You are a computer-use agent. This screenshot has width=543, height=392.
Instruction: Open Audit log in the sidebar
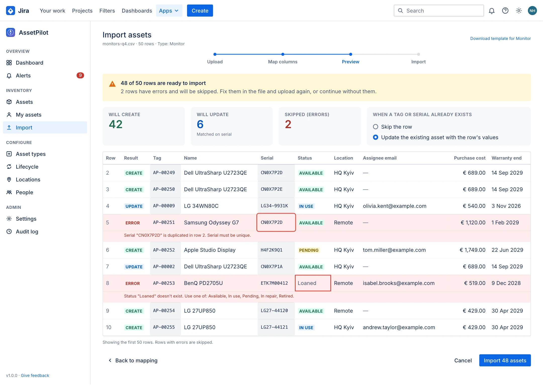45,231
